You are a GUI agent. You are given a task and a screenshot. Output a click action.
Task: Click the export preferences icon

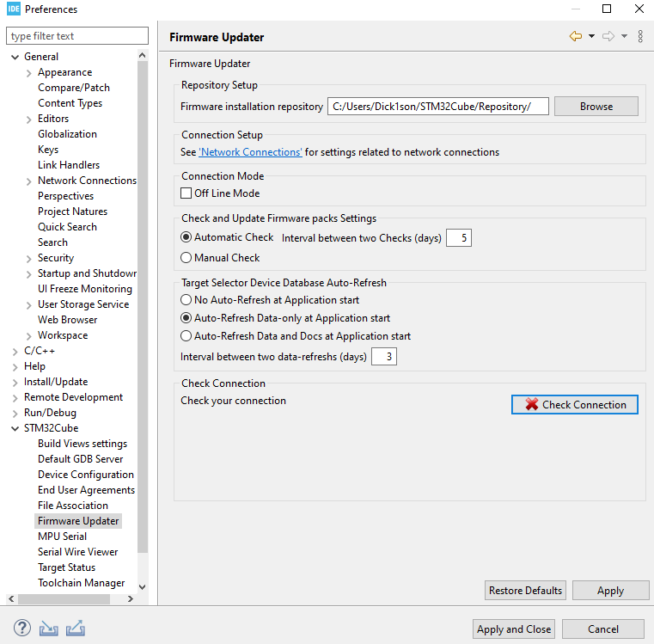pos(75,628)
